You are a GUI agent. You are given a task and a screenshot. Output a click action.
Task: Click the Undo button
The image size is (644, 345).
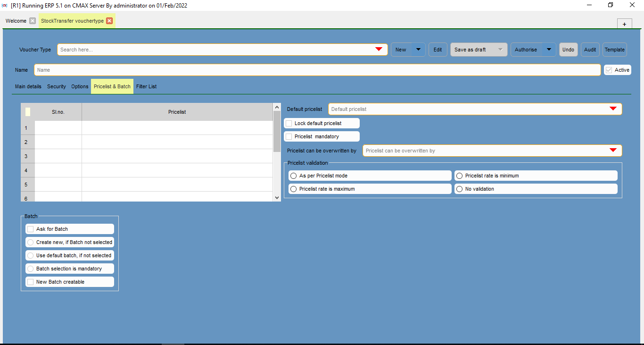click(568, 49)
